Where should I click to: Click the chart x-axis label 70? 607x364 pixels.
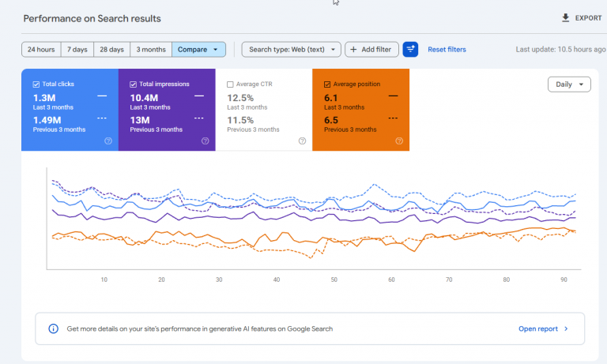coord(449,280)
